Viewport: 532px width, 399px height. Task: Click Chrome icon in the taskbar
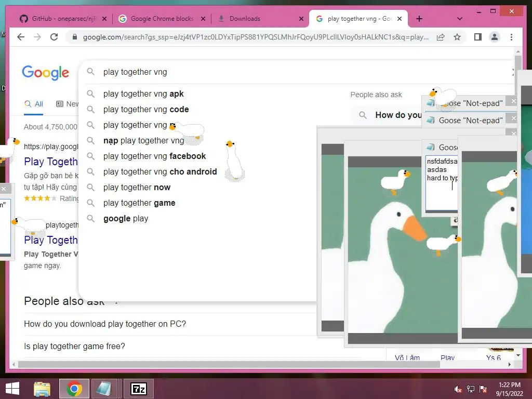click(x=74, y=389)
